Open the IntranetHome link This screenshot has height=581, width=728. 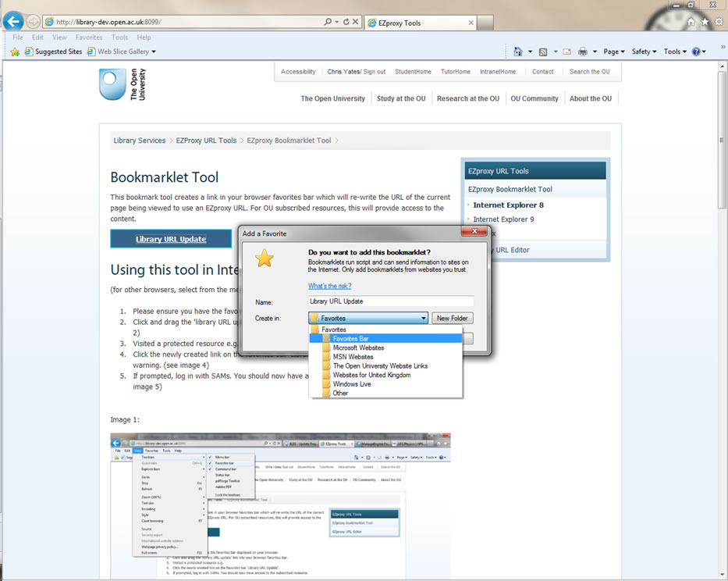(498, 72)
